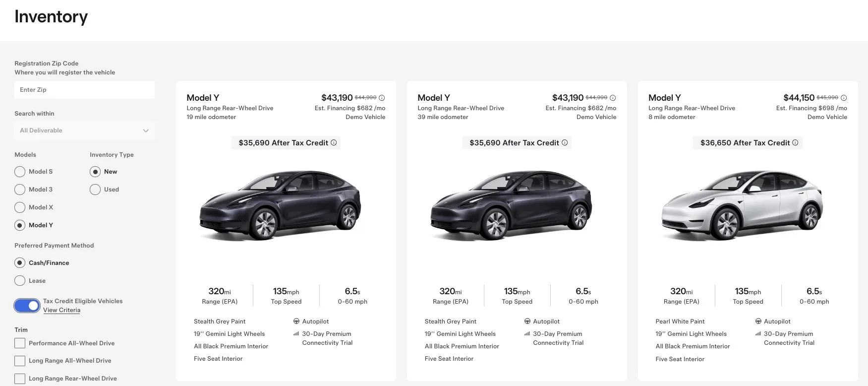Switch payment method to Lease
Viewport: 868px width, 386px height.
pos(20,281)
